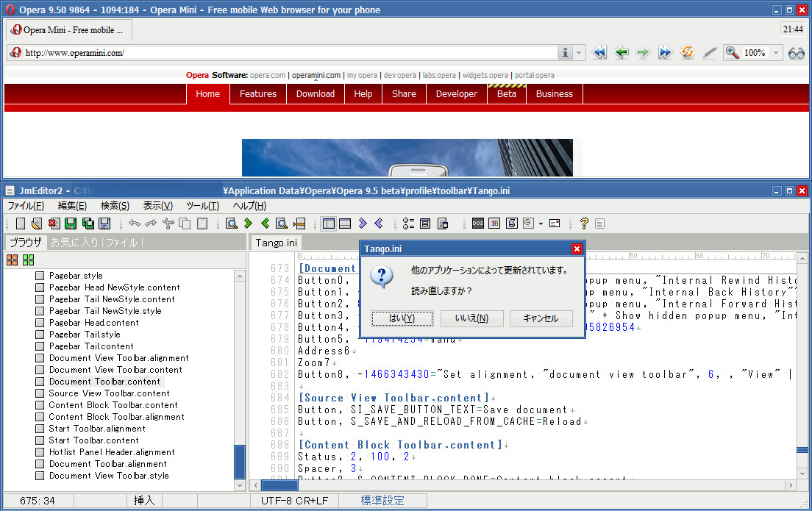The height and width of the screenshot is (511, 812).
Task: Click the scissors cut icon in JmEditor2
Action: click(168, 223)
